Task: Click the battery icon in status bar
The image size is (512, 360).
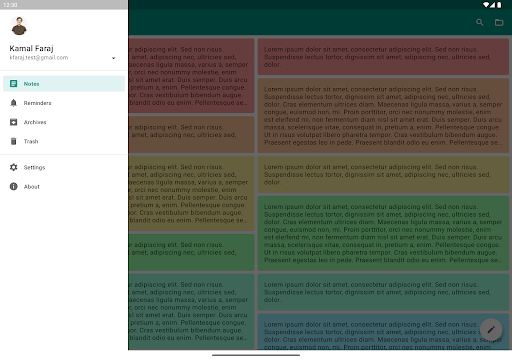Action: (499, 5)
